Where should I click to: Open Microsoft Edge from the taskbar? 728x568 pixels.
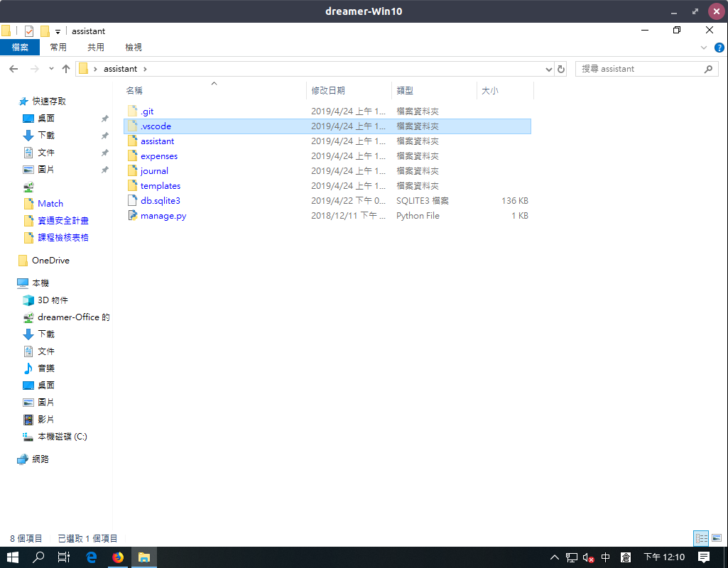click(91, 557)
